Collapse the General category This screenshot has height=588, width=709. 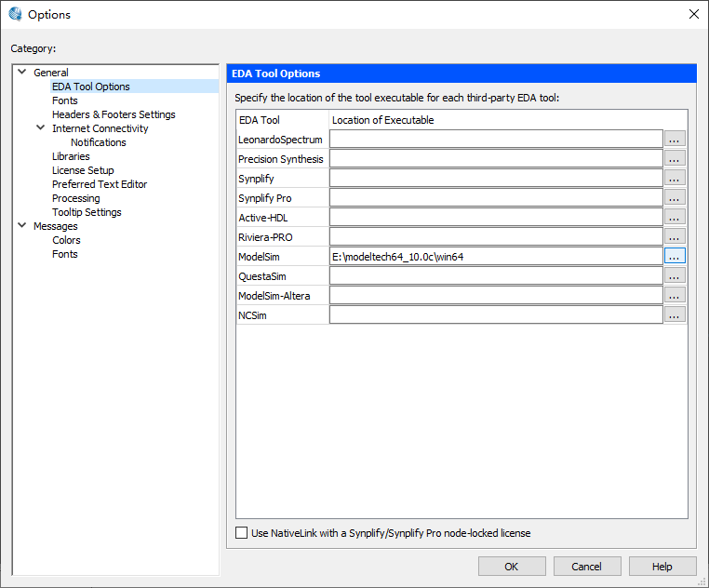point(21,72)
